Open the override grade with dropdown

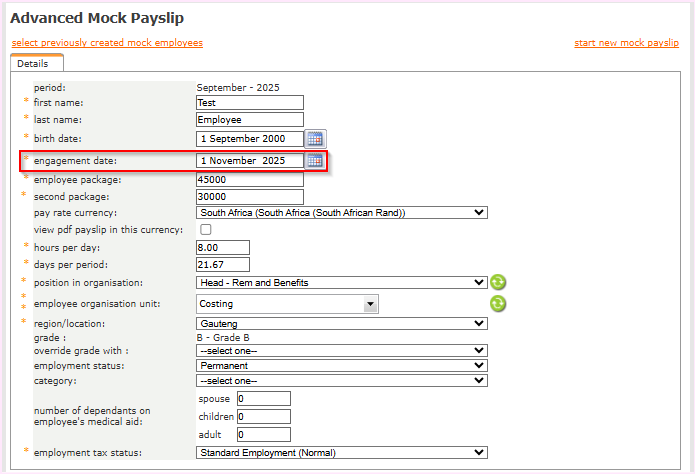pos(342,351)
